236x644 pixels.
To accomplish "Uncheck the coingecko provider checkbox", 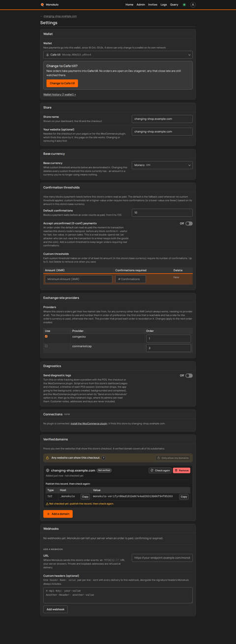I will [x=47, y=337].
